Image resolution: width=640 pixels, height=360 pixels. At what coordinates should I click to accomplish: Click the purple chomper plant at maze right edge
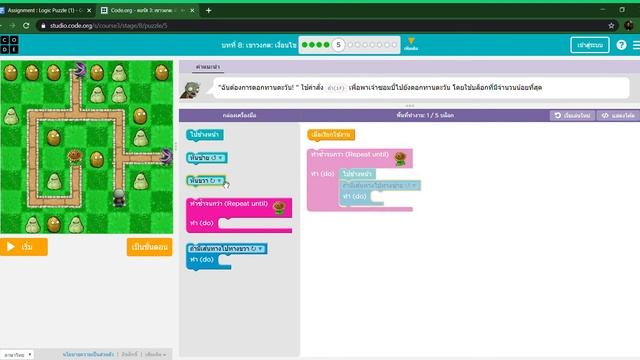tap(167, 156)
